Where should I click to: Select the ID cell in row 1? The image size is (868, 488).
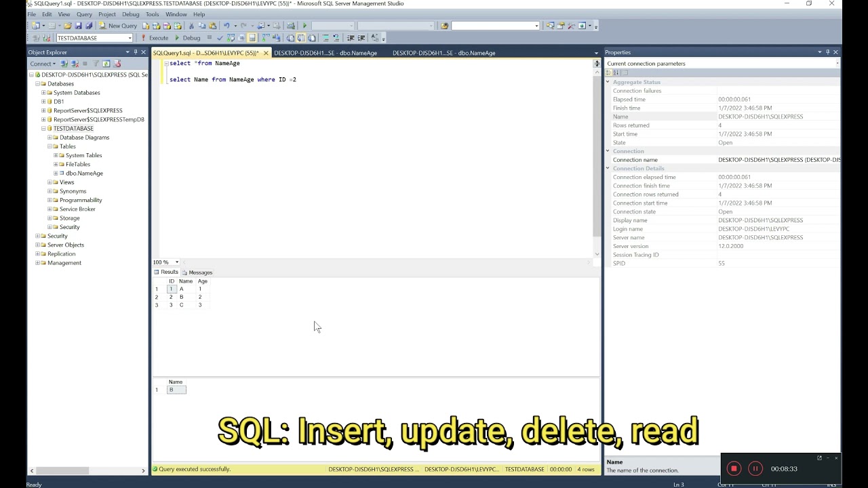172,289
